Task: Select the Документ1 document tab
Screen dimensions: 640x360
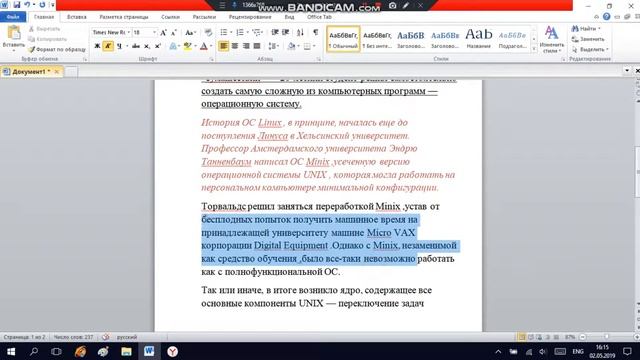Action: [31, 72]
